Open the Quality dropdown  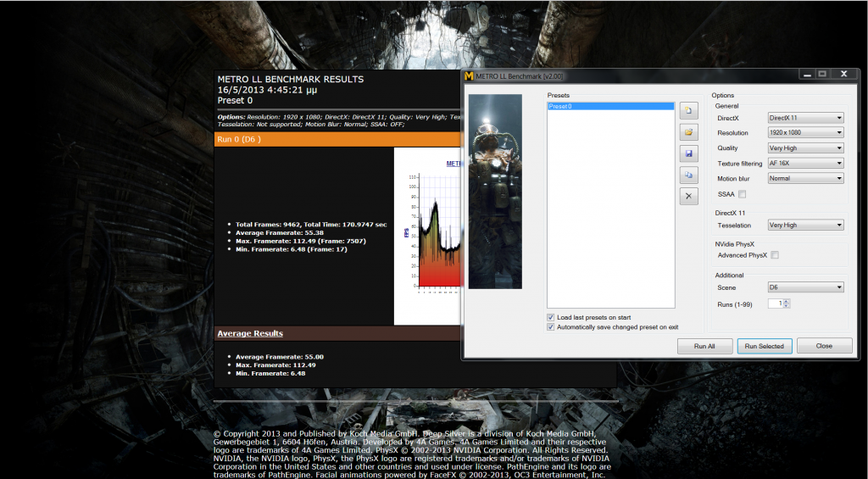(804, 148)
